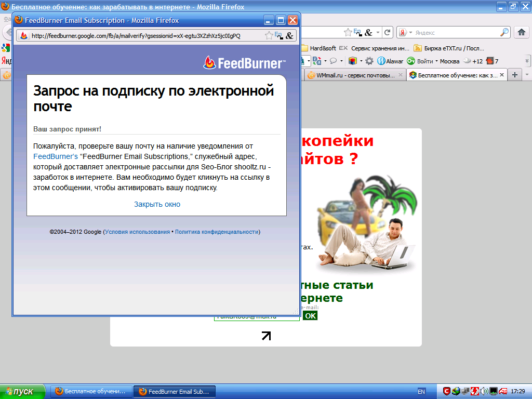532x399 pixels.
Task: Click the En language icon in popup address bar
Action: [278, 35]
